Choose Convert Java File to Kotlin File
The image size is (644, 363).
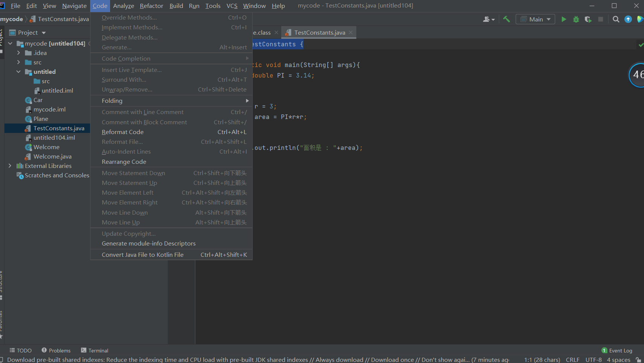(171, 255)
